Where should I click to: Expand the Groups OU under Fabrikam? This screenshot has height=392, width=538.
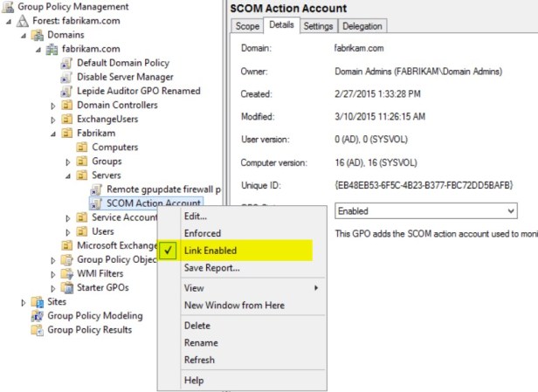tap(68, 162)
